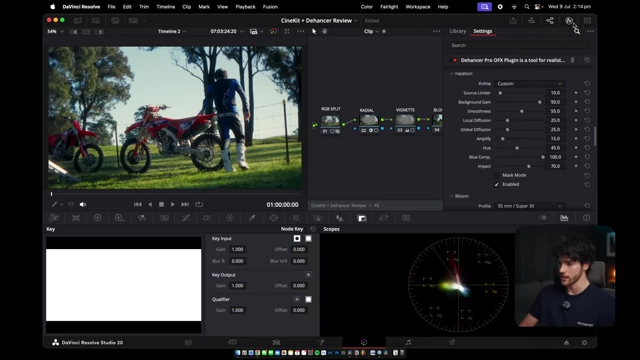
Task: Toggle the Qualifier invert button
Action: [x=297, y=299]
